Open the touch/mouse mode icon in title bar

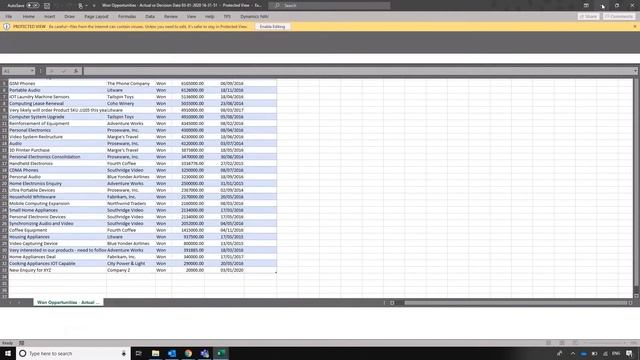tap(80, 6)
